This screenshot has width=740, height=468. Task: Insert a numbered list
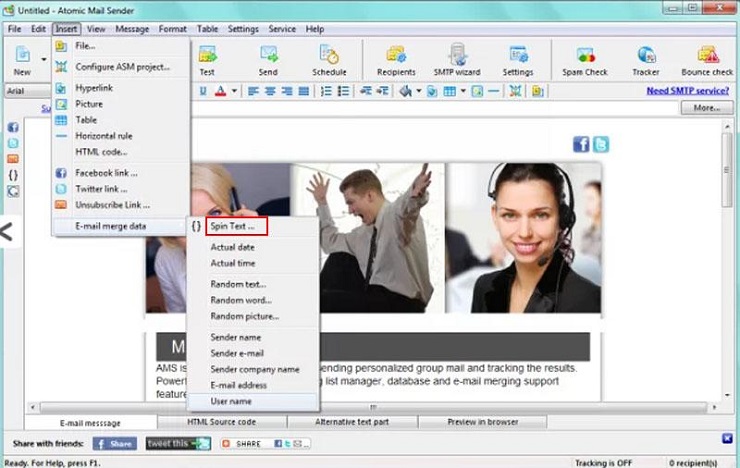point(326,91)
